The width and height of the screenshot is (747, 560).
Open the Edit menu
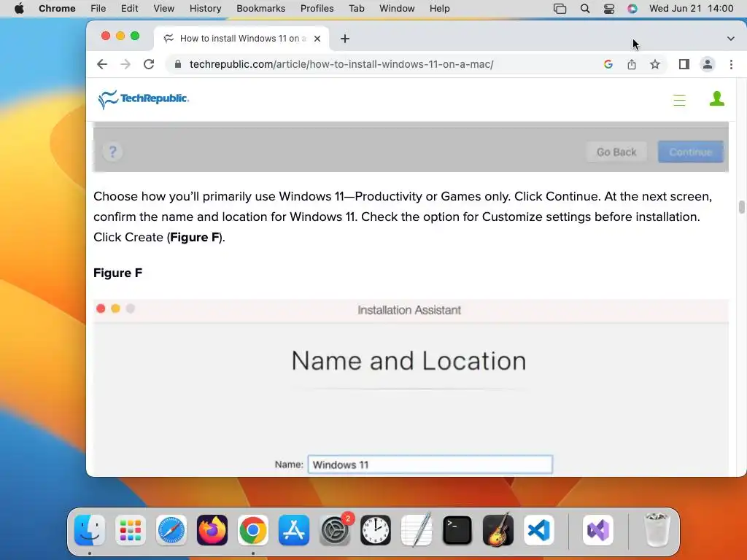pos(129,9)
